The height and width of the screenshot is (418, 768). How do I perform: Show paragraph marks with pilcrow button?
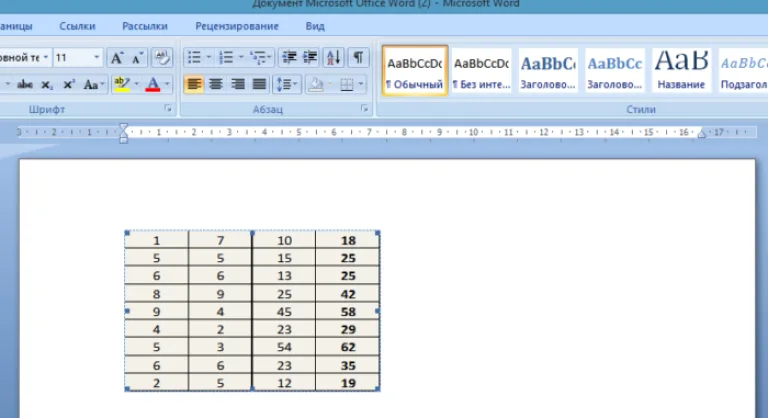click(x=359, y=58)
